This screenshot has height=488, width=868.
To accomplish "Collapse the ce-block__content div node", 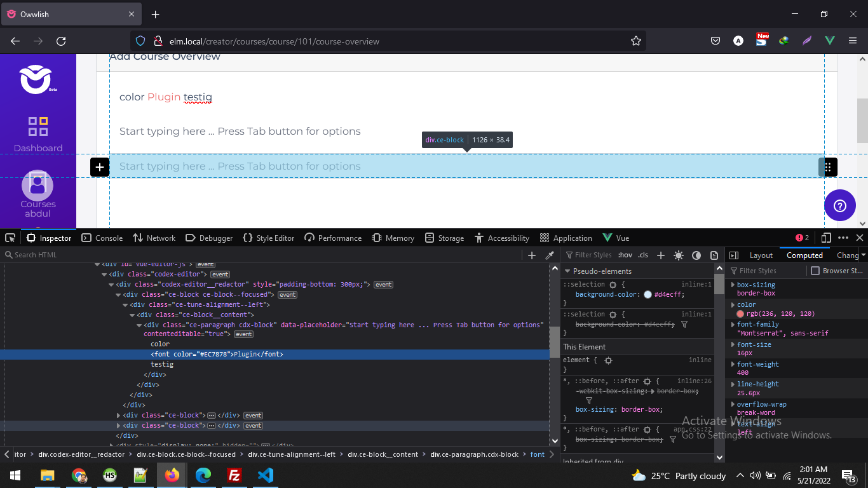I will pyautogui.click(x=132, y=315).
